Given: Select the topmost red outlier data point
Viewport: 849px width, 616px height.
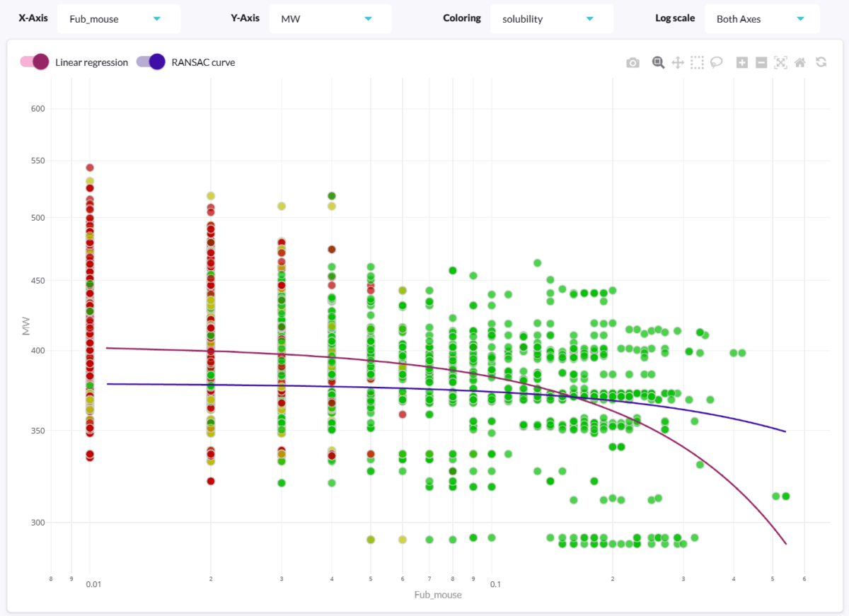Looking at the screenshot, I should click(x=88, y=167).
